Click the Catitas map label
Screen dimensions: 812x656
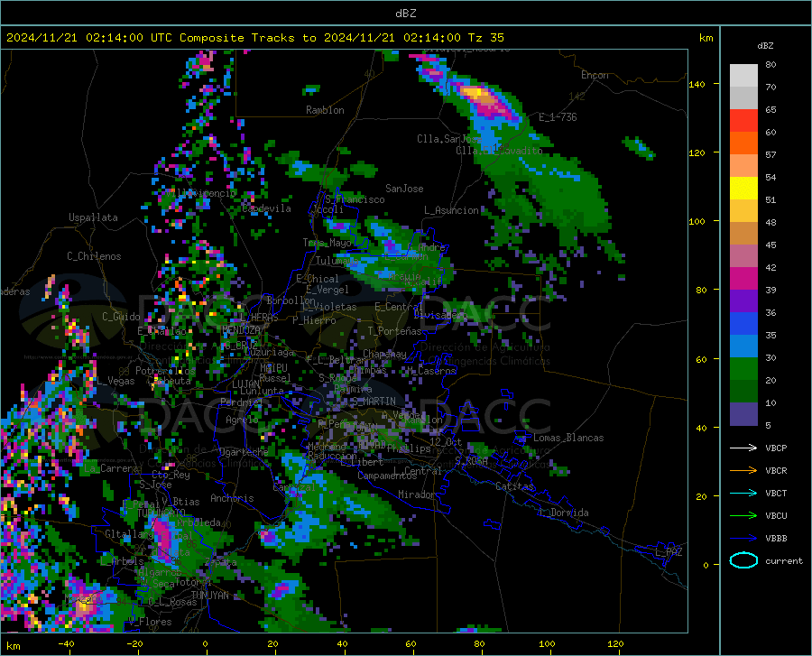[x=515, y=486]
